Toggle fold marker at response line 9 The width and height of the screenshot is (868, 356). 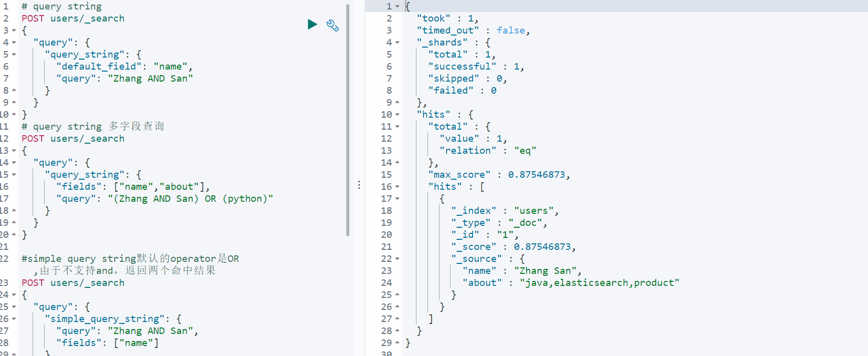(397, 103)
